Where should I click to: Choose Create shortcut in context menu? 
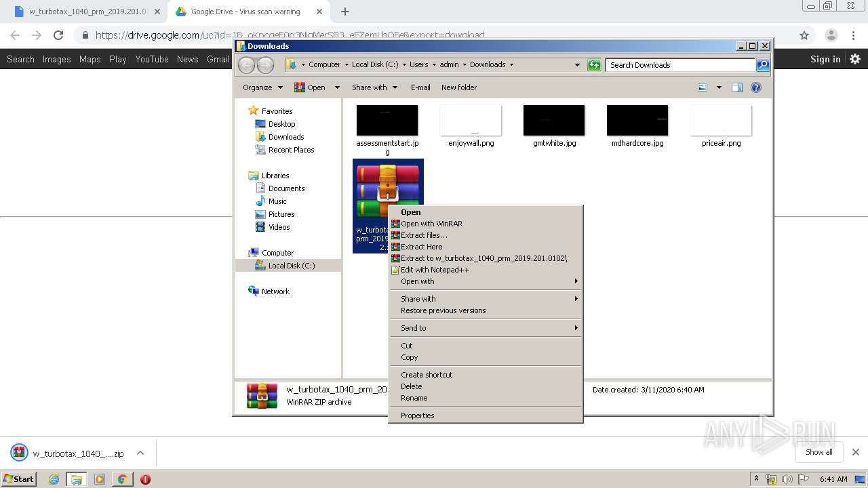tap(486, 375)
